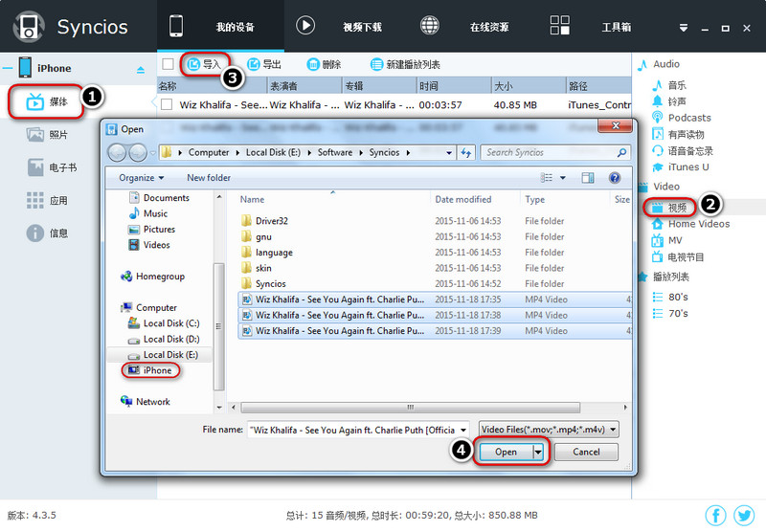Select 电视节目 TV shows category
This screenshot has height=532, width=766.
point(678,256)
